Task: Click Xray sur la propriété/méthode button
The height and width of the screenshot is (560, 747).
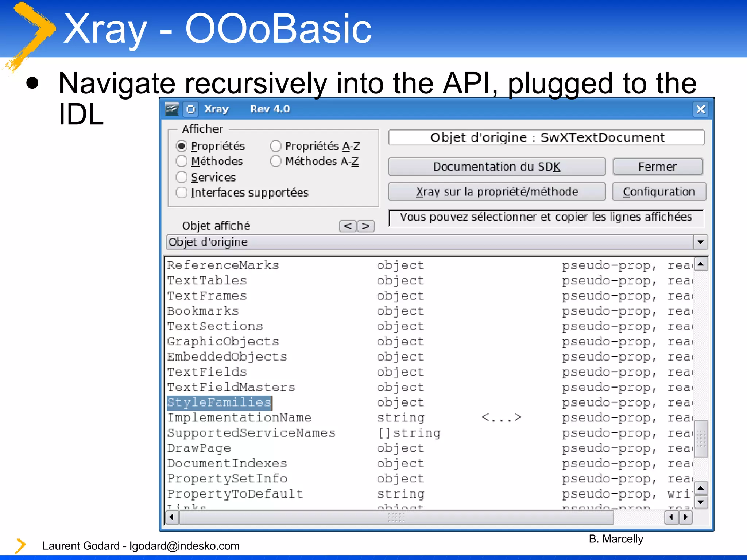Action: pyautogui.click(x=497, y=192)
